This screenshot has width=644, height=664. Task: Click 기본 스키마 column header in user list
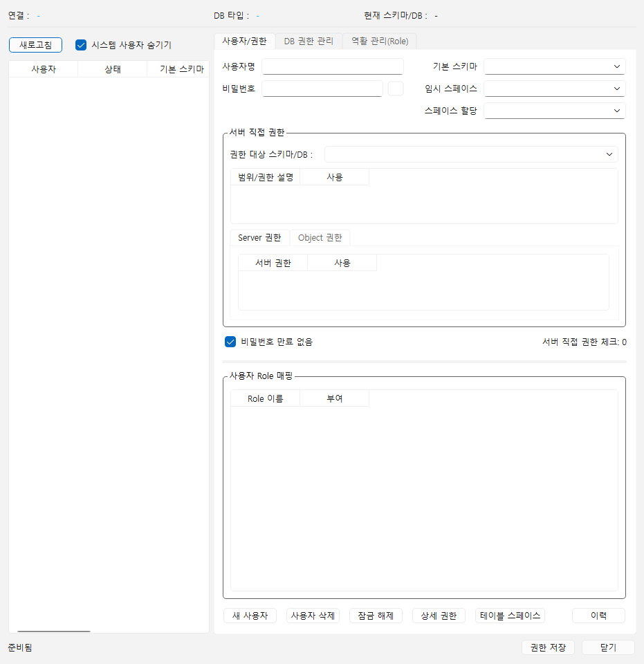click(178, 69)
